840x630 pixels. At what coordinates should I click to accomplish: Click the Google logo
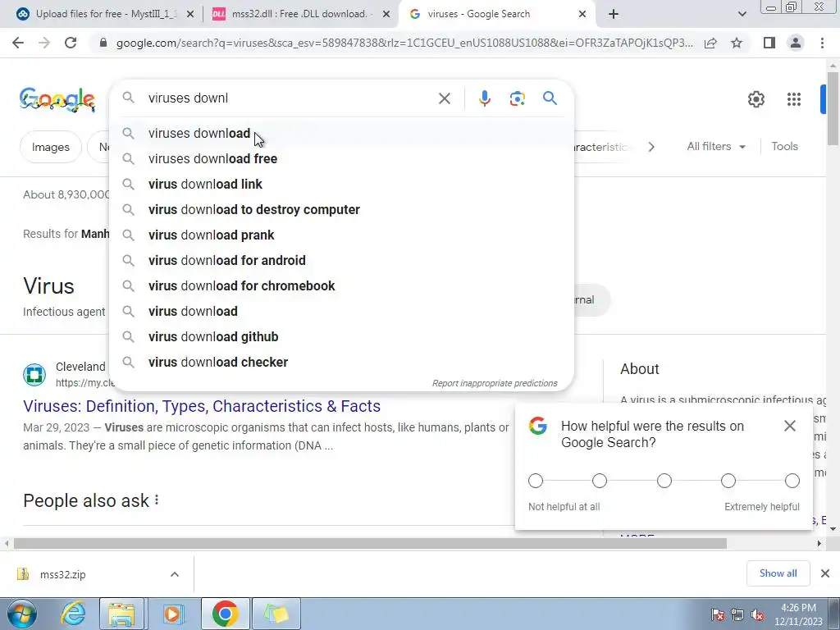click(57, 99)
